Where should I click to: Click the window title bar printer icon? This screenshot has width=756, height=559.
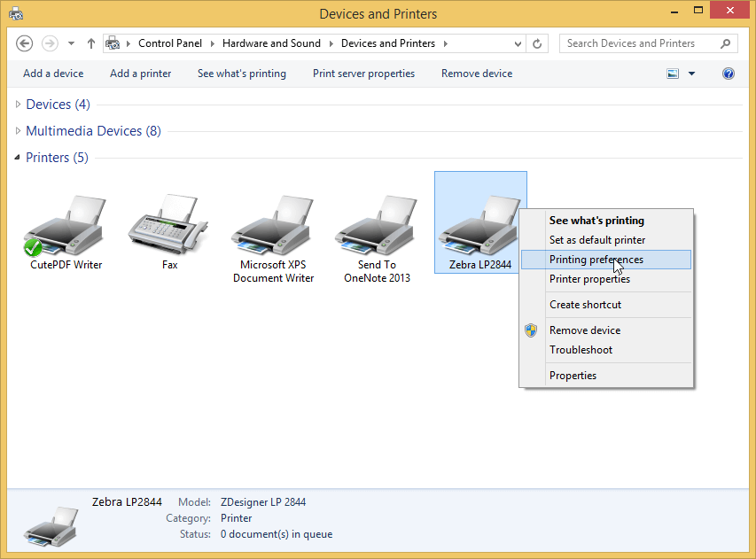[x=16, y=13]
